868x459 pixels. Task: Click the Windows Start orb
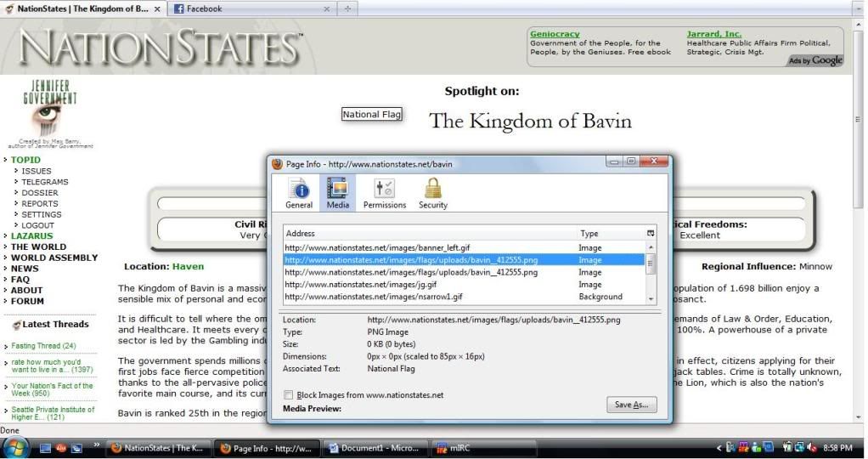click(17, 447)
